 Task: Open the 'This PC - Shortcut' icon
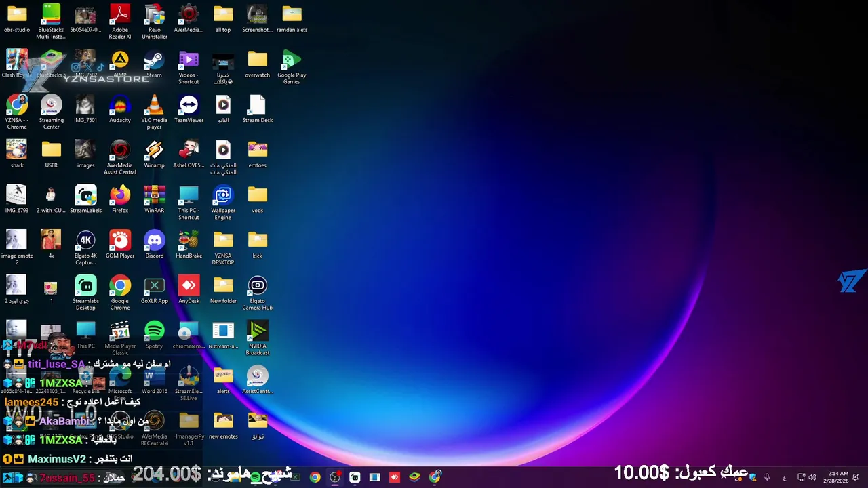[x=189, y=203]
